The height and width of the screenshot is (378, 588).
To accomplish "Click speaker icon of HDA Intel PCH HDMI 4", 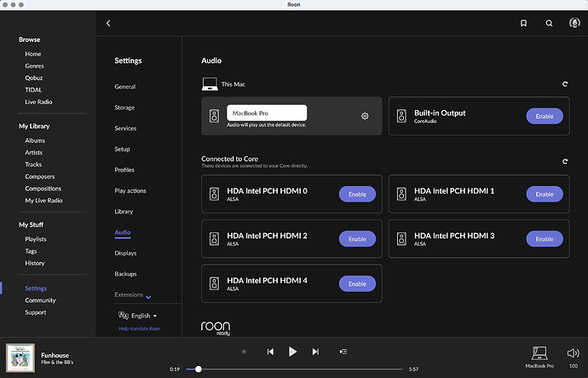I will click(x=214, y=284).
